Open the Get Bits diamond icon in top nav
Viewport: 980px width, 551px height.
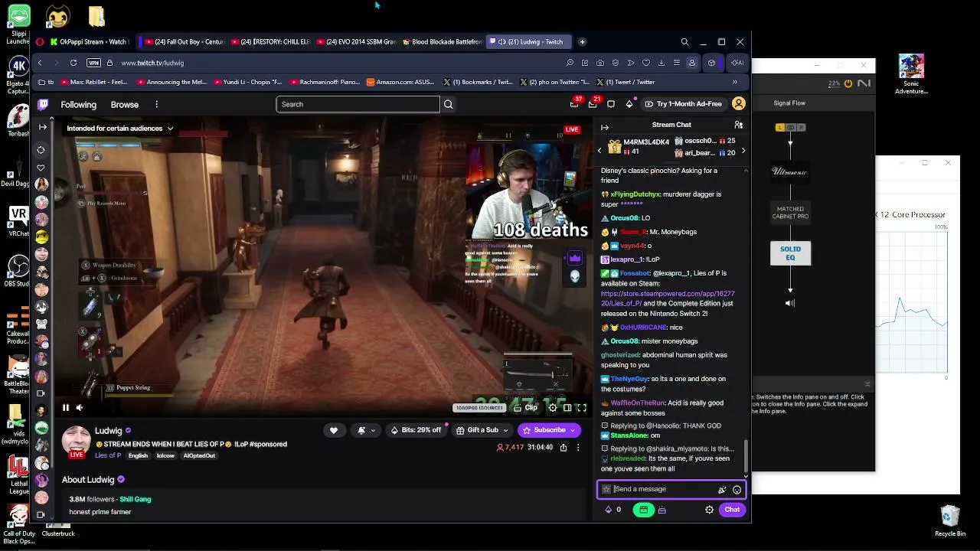pos(629,104)
